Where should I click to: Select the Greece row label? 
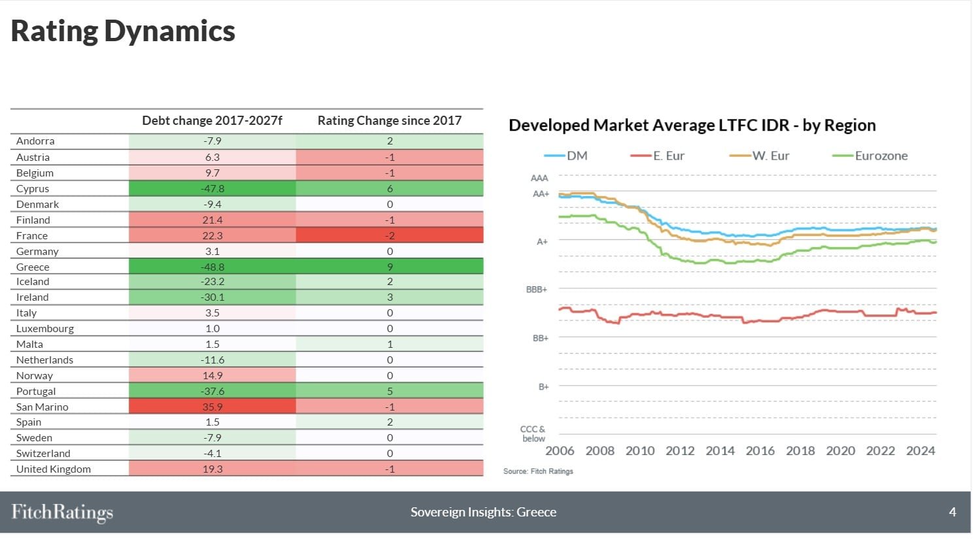(33, 267)
